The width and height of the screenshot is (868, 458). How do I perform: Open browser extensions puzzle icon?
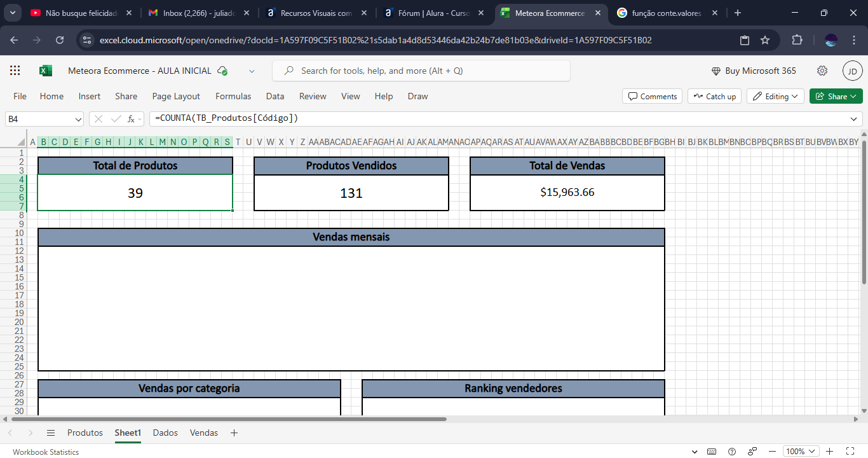point(797,40)
